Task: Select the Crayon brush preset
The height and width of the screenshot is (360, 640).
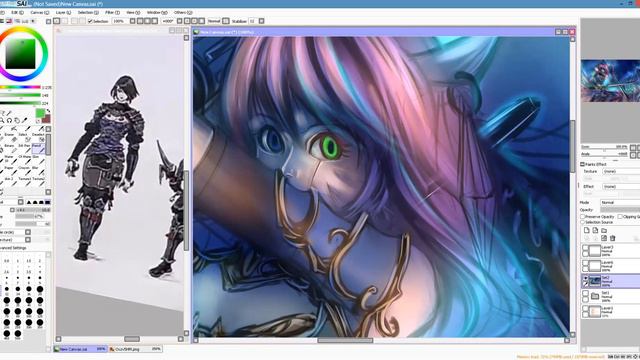Action: (24, 170)
